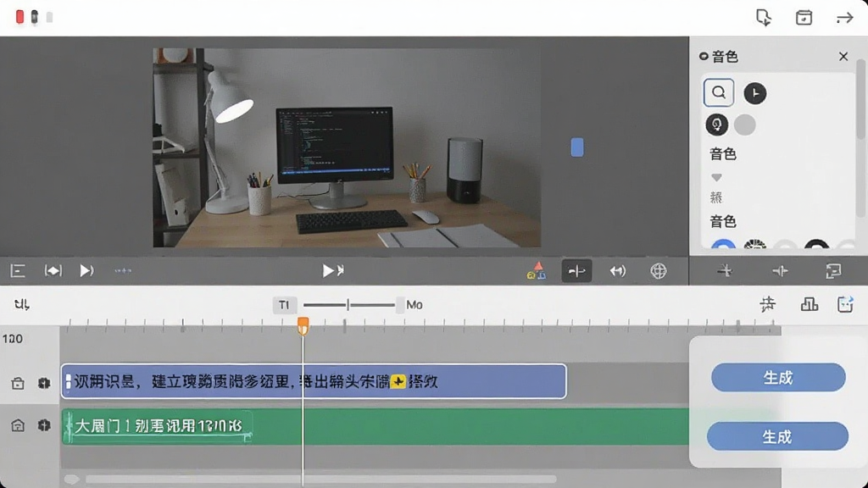Click the TI button left of the zoom slider
This screenshot has width=868, height=488.
(284, 305)
